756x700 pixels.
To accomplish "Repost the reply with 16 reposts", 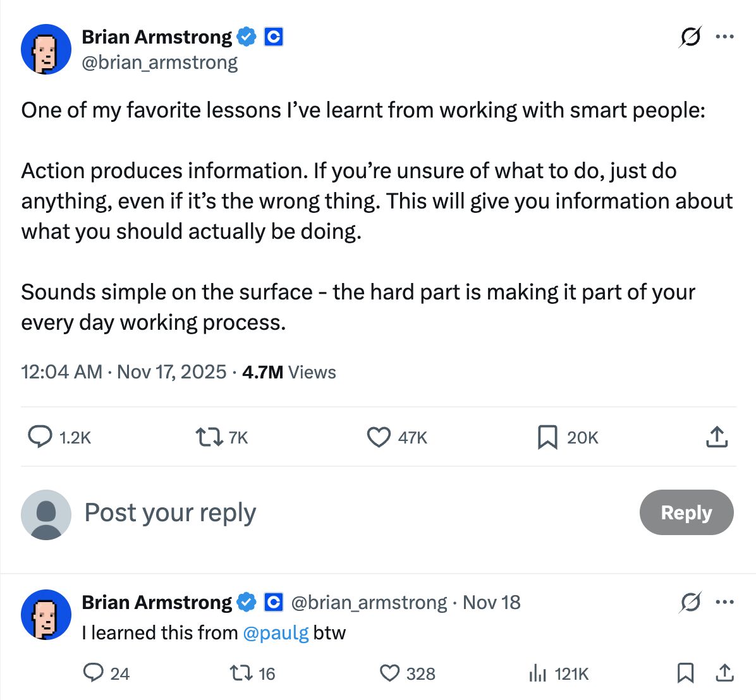I will (x=240, y=673).
